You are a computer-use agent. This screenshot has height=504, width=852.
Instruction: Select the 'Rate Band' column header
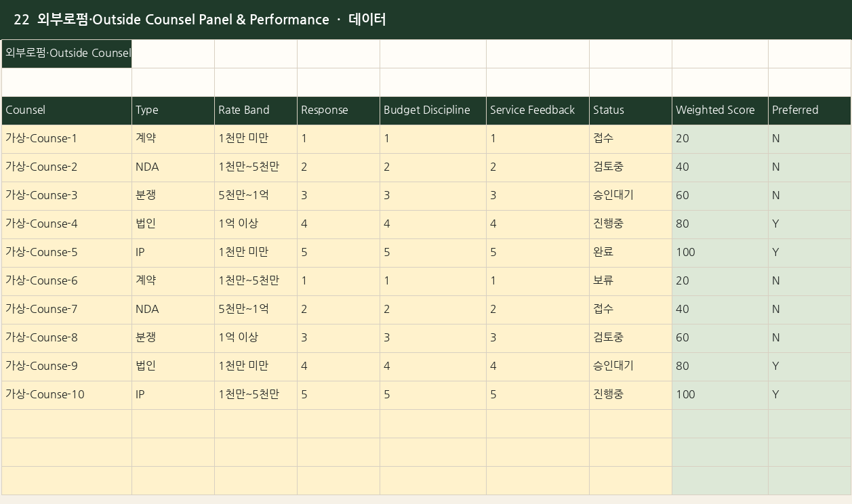256,110
